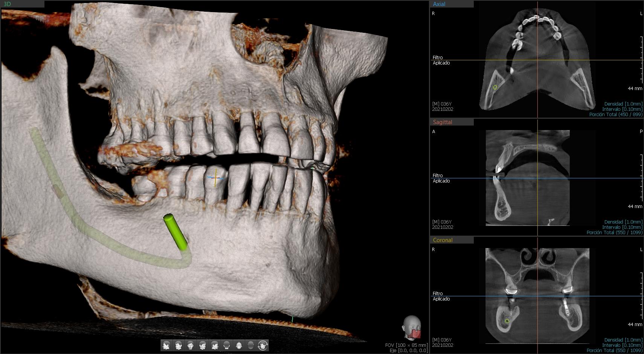Click the head FOV orientation thumbnail
644x354 pixels.
411,327
